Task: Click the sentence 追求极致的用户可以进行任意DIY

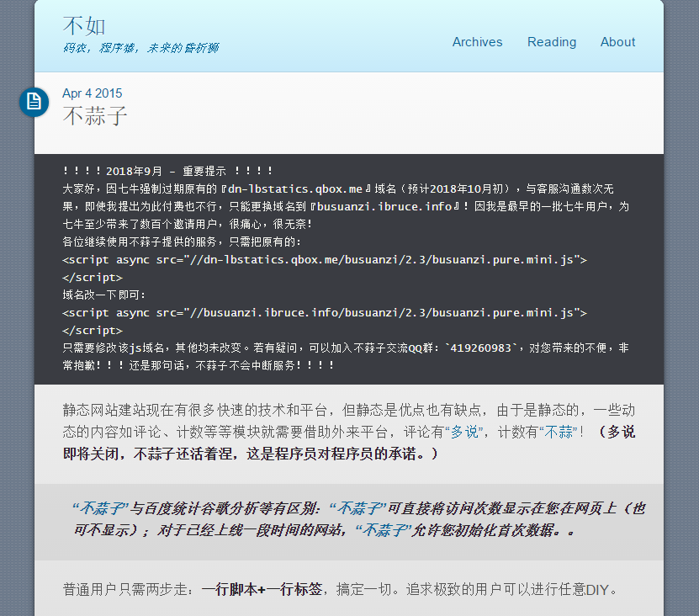Action: point(511,589)
